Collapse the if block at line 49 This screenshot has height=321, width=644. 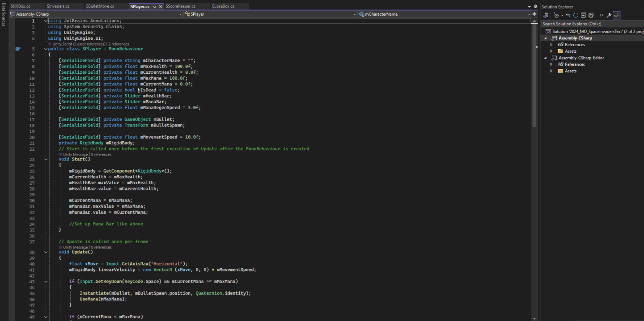tap(46, 317)
